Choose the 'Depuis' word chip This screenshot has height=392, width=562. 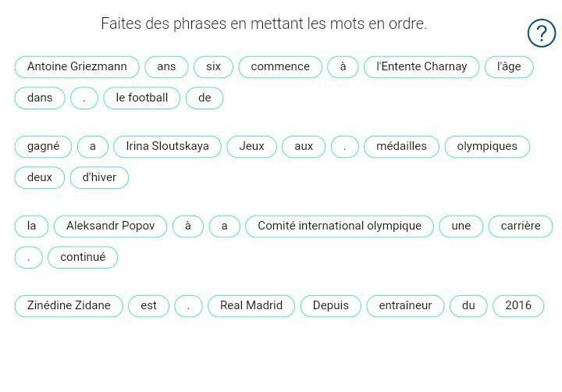point(331,306)
